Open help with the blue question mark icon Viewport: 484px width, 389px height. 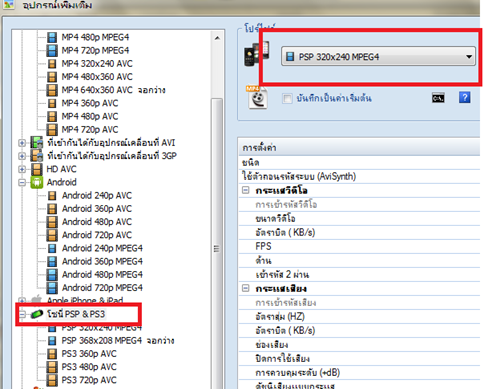click(465, 97)
